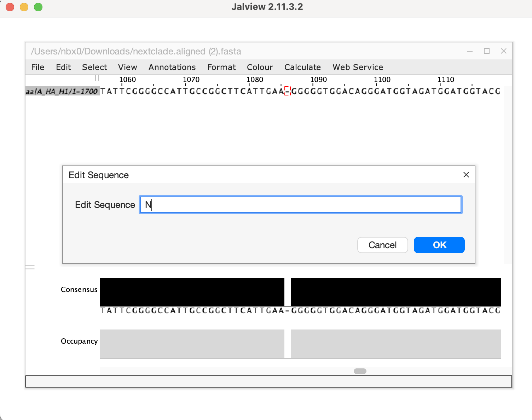The height and width of the screenshot is (420, 532).
Task: Click the consensus sequence text row
Action: [x=300, y=311]
